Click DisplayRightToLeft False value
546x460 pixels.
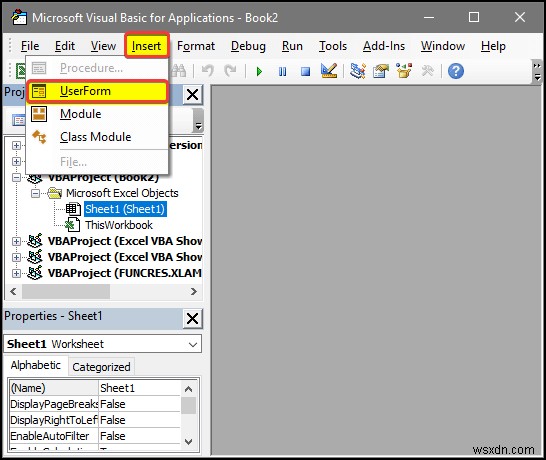pos(139,420)
